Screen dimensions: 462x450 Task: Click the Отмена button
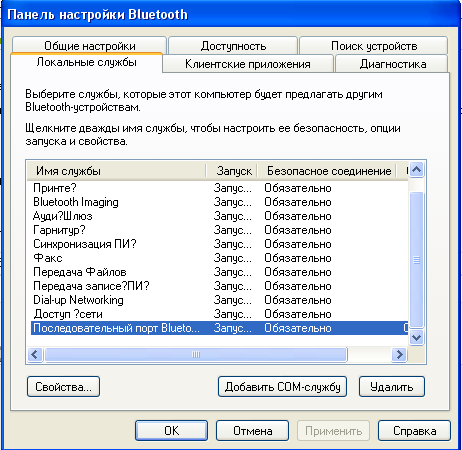click(x=252, y=431)
